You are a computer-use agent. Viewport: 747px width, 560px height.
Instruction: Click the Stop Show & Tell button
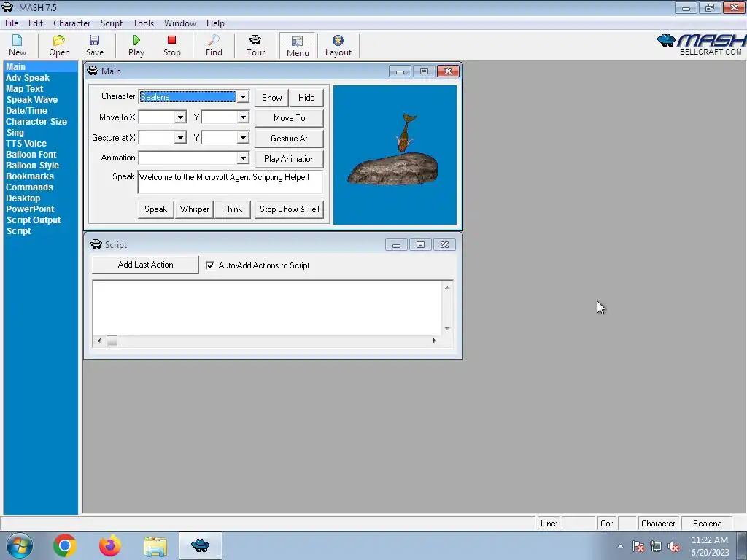[x=289, y=209]
